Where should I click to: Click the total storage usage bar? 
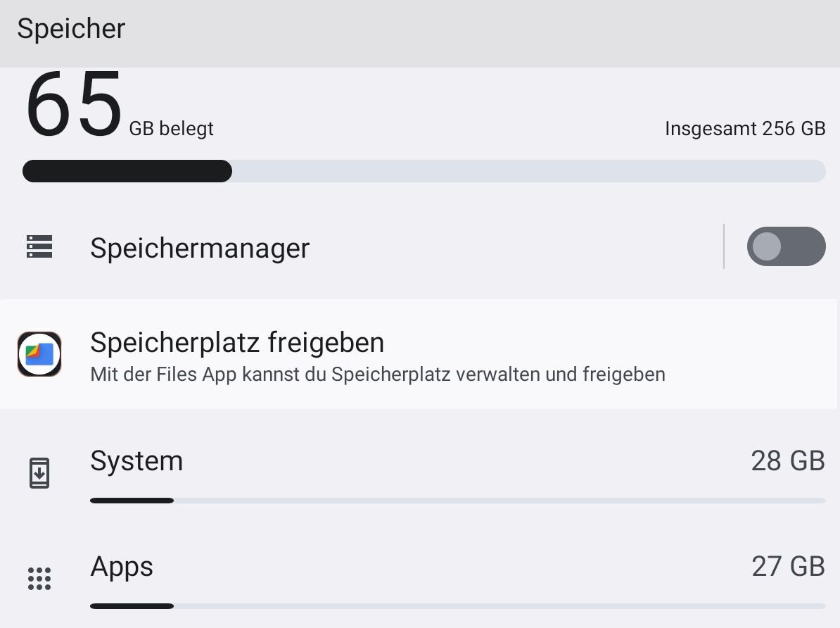point(424,171)
